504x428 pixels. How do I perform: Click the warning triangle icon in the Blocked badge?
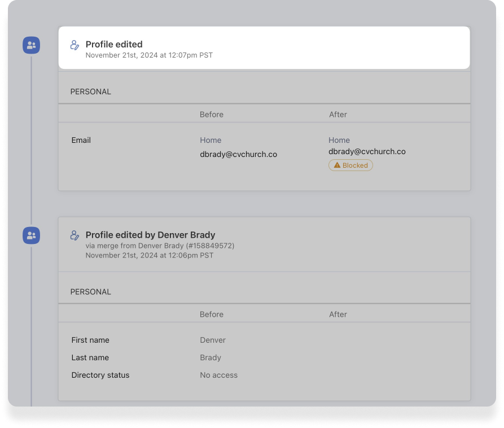coord(337,165)
